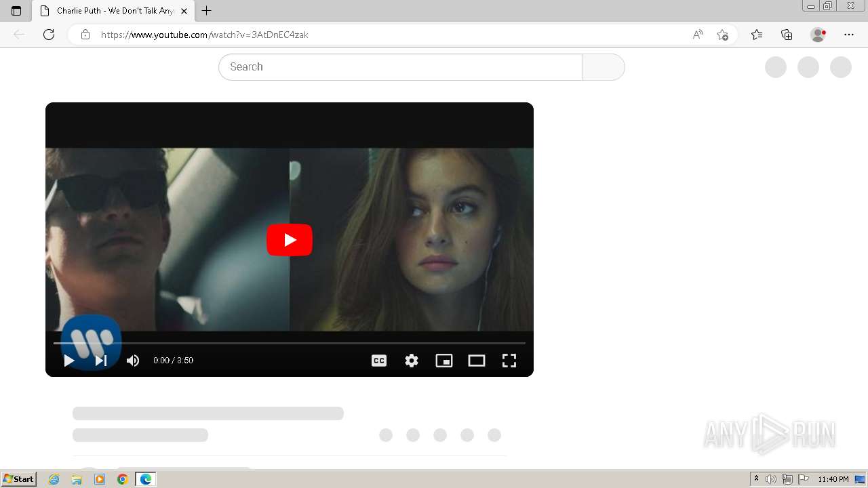Image resolution: width=868 pixels, height=488 pixels.
Task: Open a new tab with plus icon
Action: pos(207,11)
